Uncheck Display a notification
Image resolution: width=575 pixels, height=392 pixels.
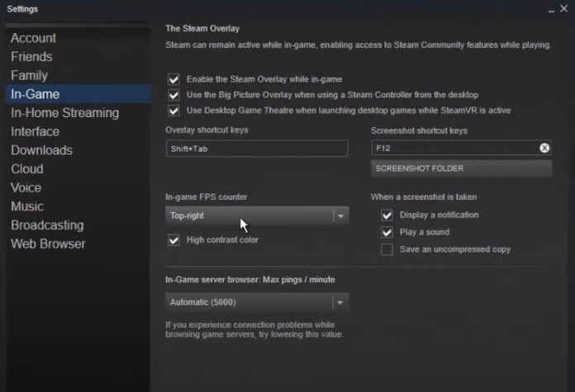click(x=387, y=215)
